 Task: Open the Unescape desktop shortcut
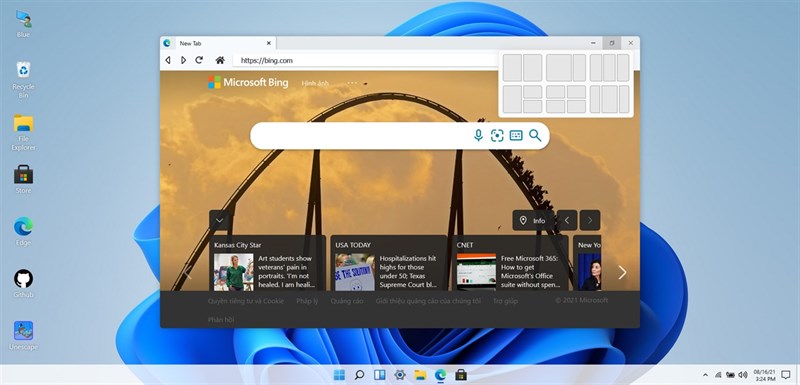tap(23, 336)
